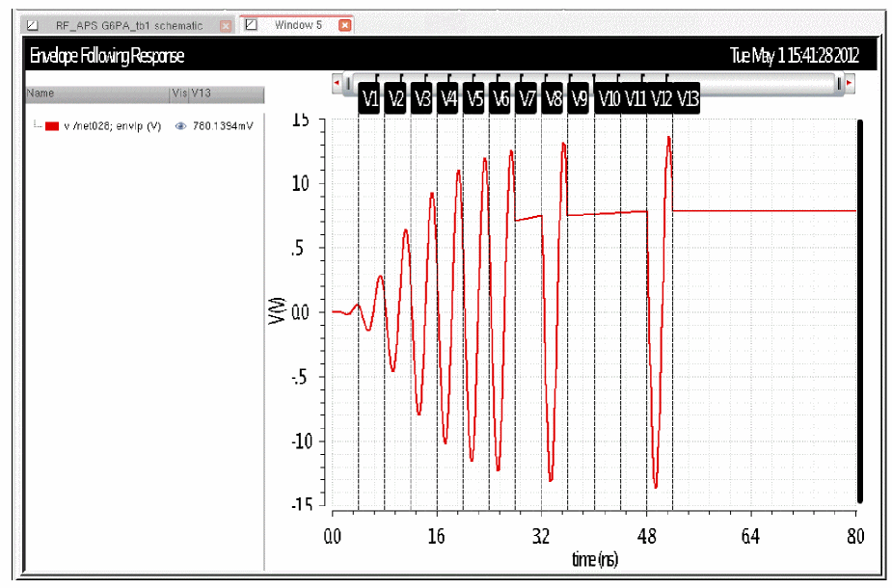Close the Window 5 tab
892x588 pixels.
pyautogui.click(x=344, y=25)
